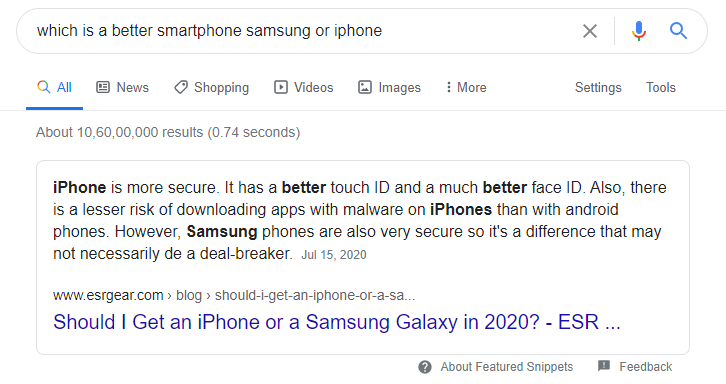The width and height of the screenshot is (726, 384).
Task: Click the blue magnifying glass search button
Action: pyautogui.click(x=678, y=31)
